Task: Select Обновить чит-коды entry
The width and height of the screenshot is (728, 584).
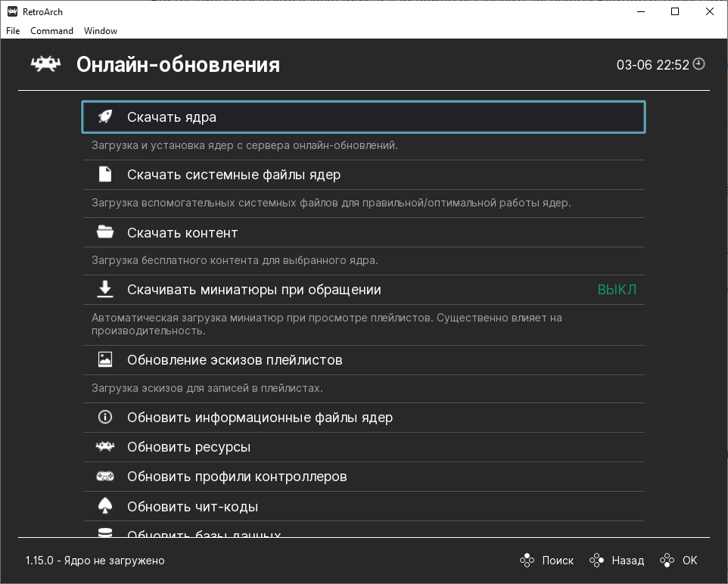Action: (x=363, y=506)
